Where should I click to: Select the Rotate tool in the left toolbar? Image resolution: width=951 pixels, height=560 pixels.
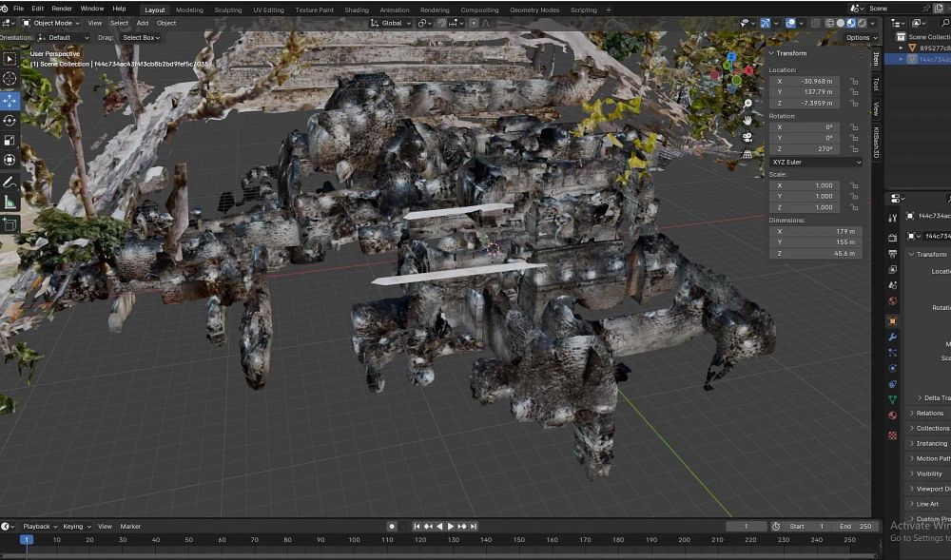click(10, 121)
